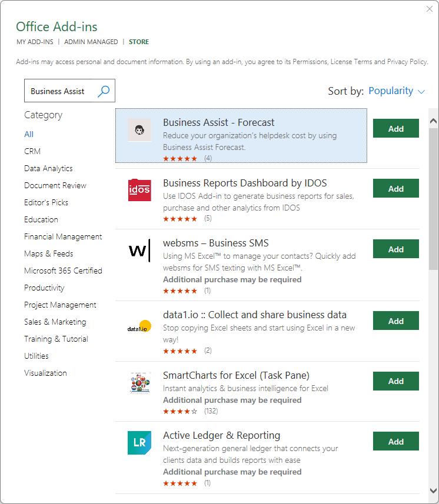Click the Business Assist Forecast add-in icon
439x504 pixels.
point(139,130)
